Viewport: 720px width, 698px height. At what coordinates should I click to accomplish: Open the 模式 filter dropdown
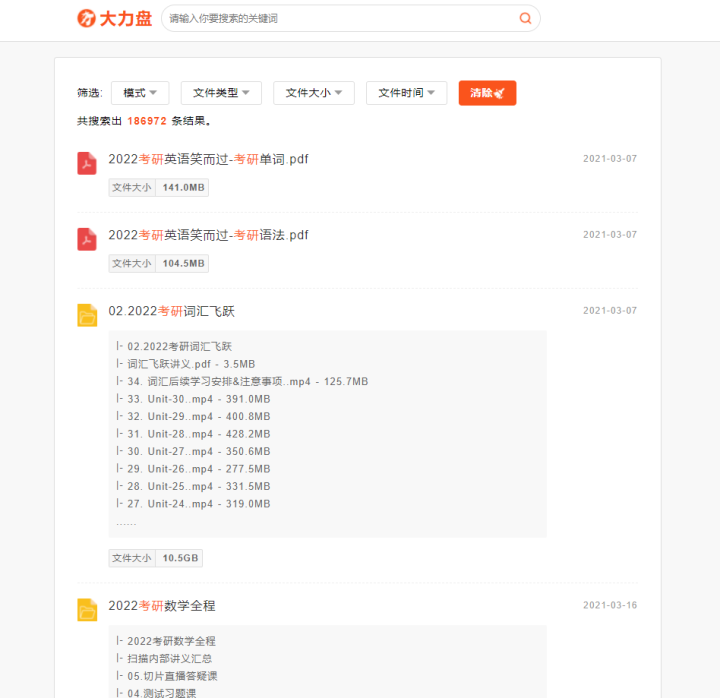click(x=140, y=93)
